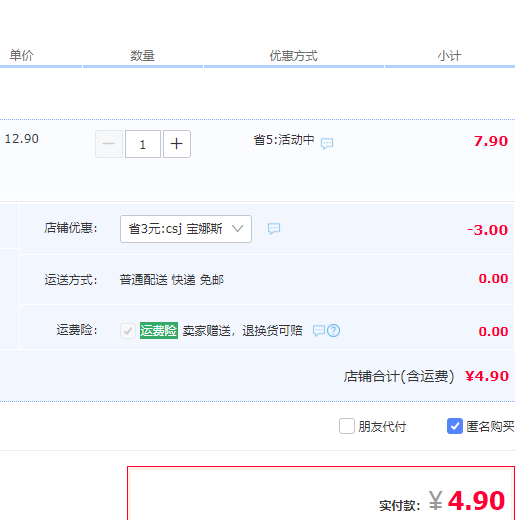The height and width of the screenshot is (520, 522).
Task: Toggle the 运费险 seller-gifted checkbox
Action: click(128, 331)
